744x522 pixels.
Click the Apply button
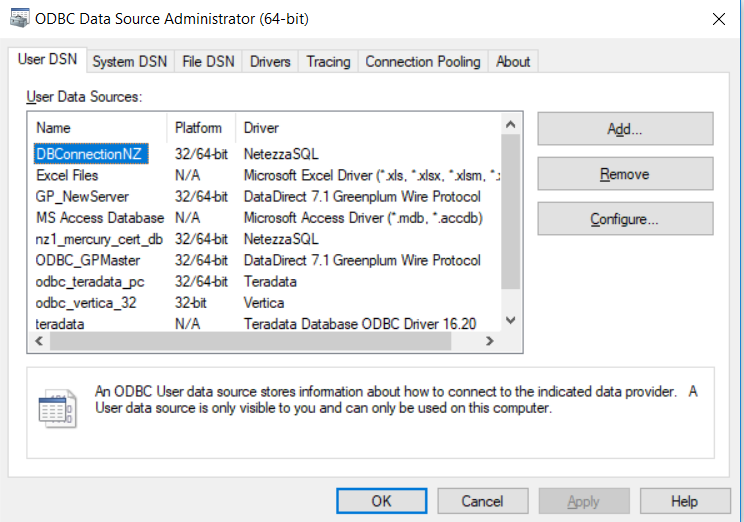(x=584, y=501)
